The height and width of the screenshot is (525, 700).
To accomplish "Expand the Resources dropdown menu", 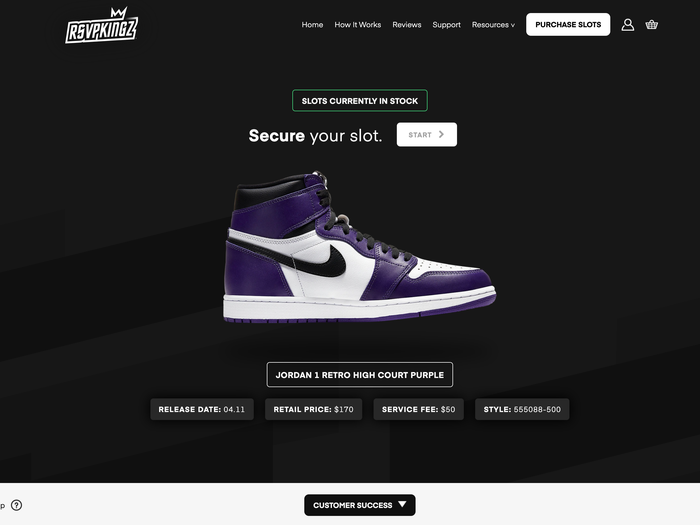I will click(x=493, y=25).
